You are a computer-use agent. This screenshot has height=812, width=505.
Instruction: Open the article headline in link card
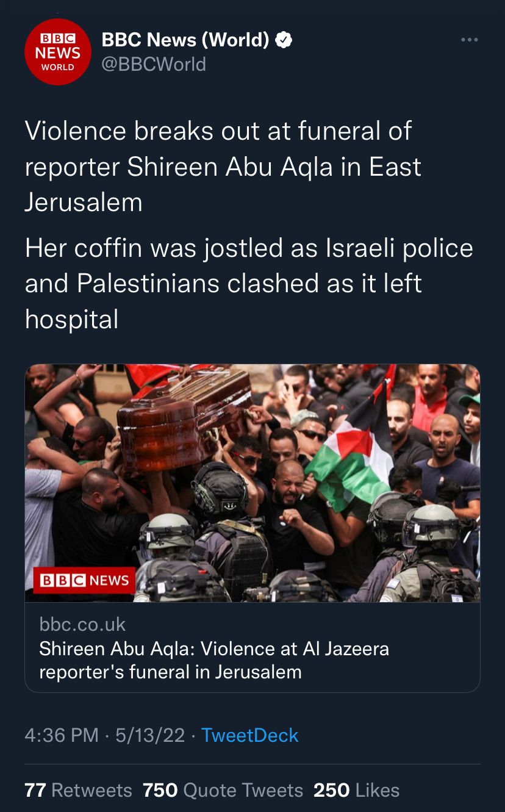pyautogui.click(x=214, y=660)
